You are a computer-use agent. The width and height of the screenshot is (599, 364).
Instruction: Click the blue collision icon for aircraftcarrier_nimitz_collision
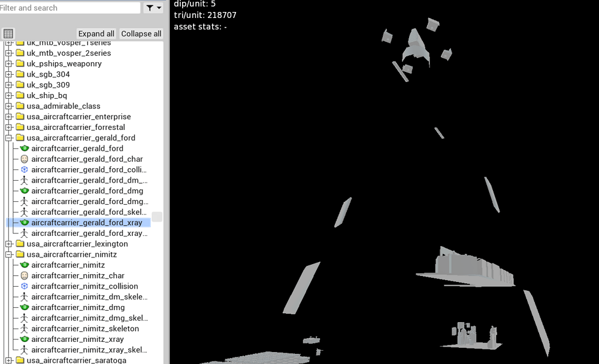(x=25, y=286)
